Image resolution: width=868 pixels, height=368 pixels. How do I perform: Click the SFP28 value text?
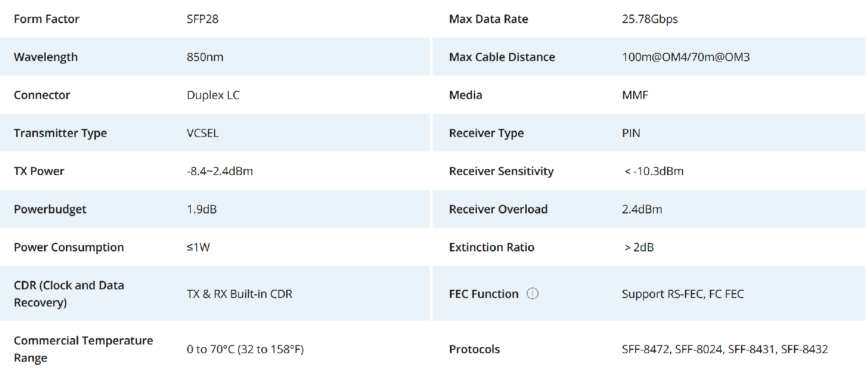tap(203, 19)
